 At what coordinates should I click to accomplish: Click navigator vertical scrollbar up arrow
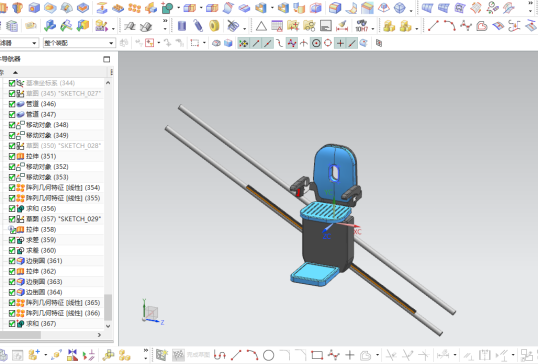click(108, 83)
